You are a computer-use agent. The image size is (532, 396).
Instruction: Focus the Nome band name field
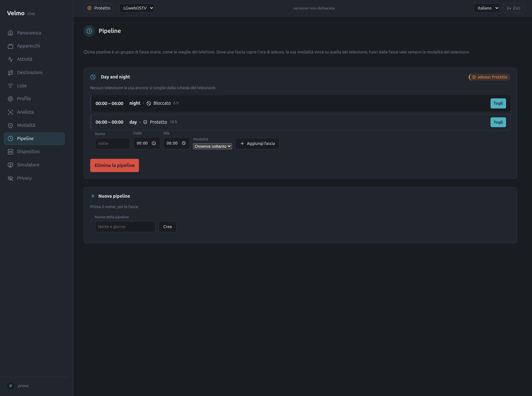[x=112, y=144]
